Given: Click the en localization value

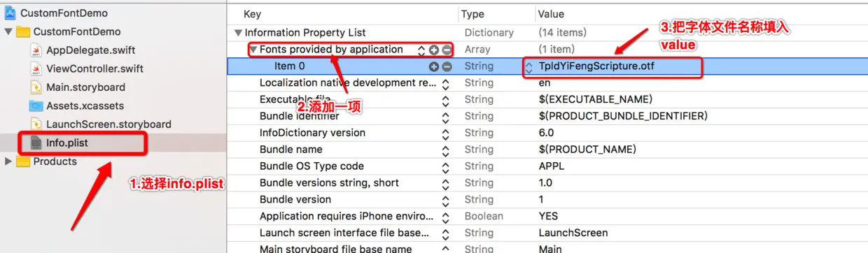Looking at the screenshot, I should coord(545,82).
